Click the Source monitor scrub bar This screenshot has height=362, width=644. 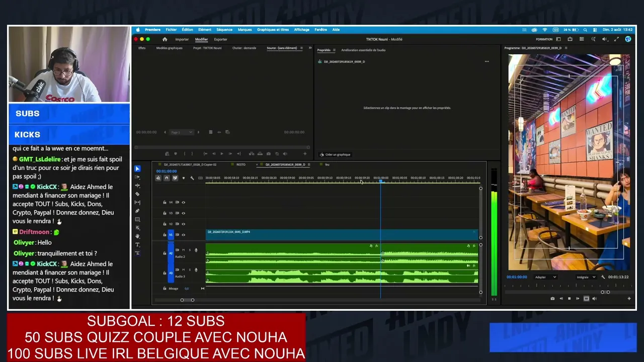(221, 147)
